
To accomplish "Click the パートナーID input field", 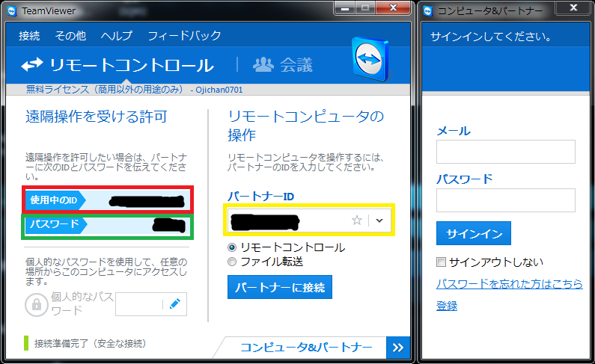I will tap(309, 220).
